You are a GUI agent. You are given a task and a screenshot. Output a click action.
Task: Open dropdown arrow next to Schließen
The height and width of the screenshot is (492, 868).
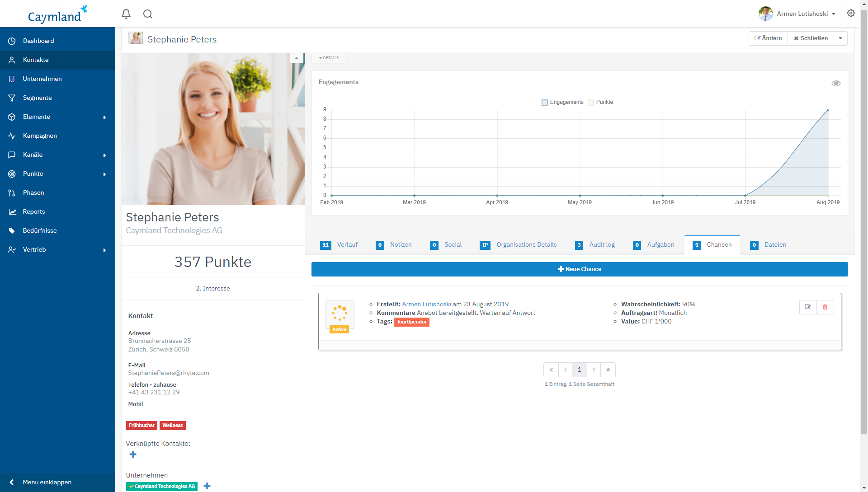pyautogui.click(x=840, y=38)
